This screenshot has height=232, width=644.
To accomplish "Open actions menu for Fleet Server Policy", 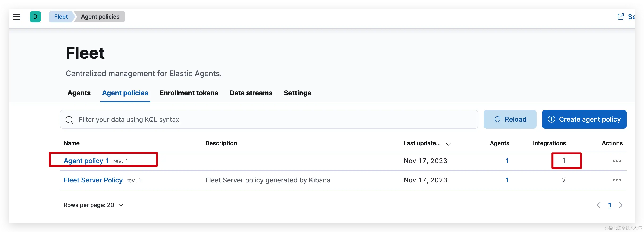I will click(x=617, y=180).
